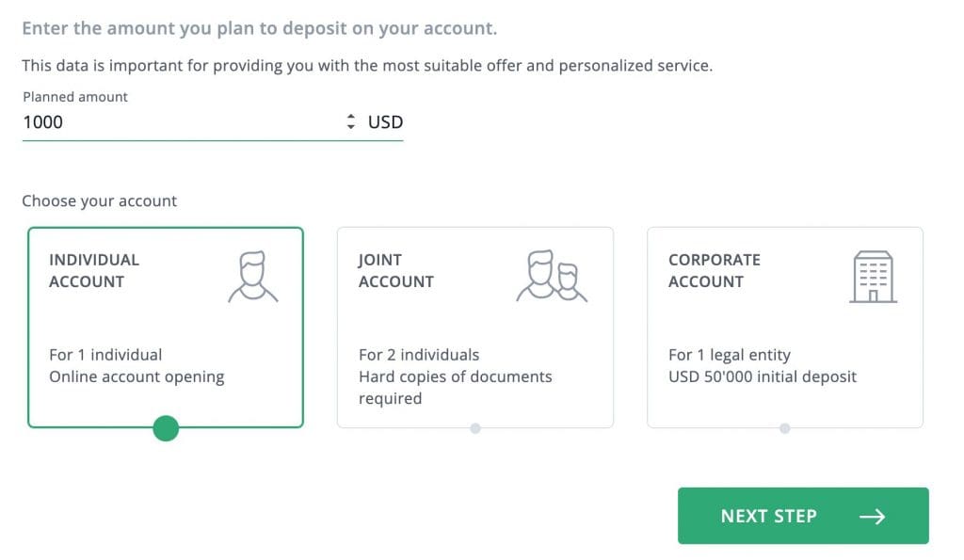
Task: Click the Corporate Account title text
Action: pos(715,270)
